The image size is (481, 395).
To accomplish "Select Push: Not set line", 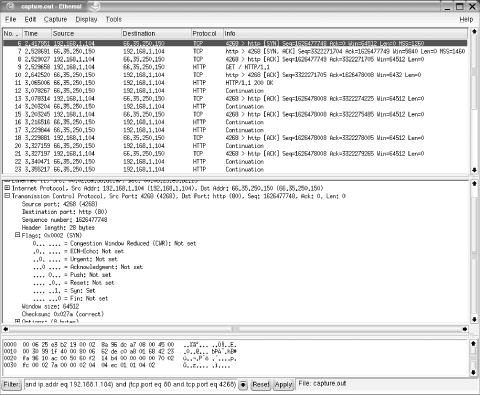I will click(72, 275).
